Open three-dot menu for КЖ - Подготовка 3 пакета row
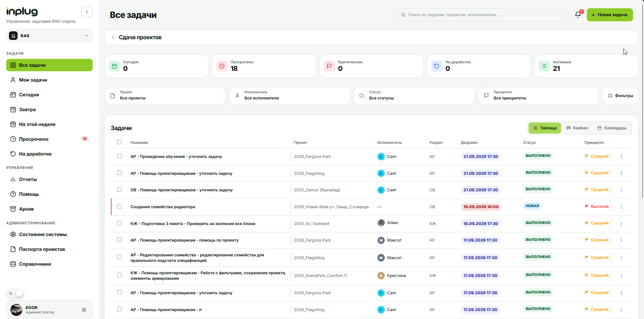Screen dimensions: 644x319 tap(621, 224)
